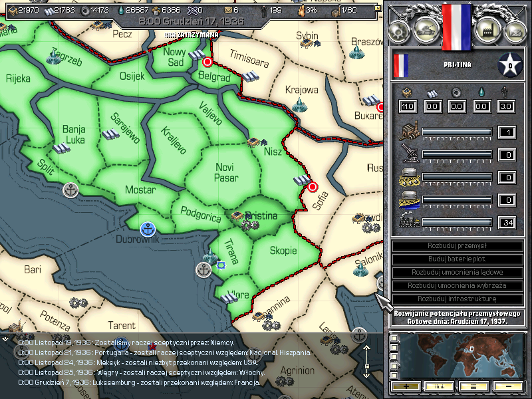The width and height of the screenshot is (532, 399).
Task: Click the Meksyk log message about USA
Action: coord(138,362)
